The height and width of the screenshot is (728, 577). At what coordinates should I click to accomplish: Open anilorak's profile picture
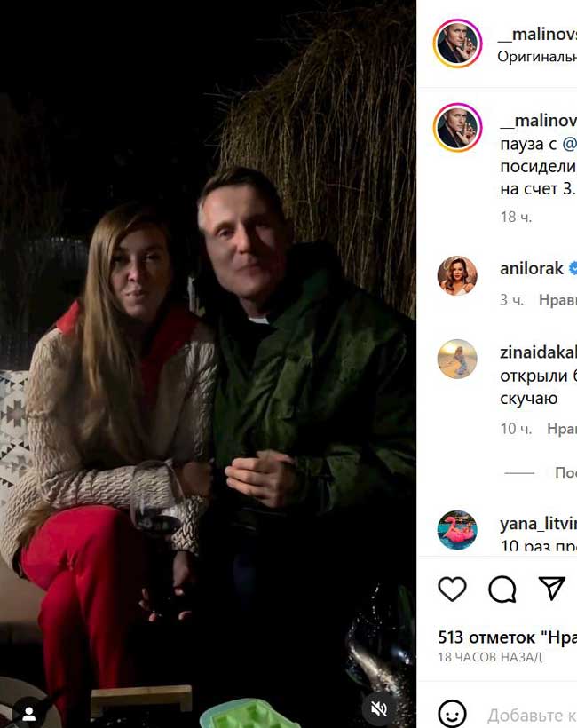click(x=457, y=275)
